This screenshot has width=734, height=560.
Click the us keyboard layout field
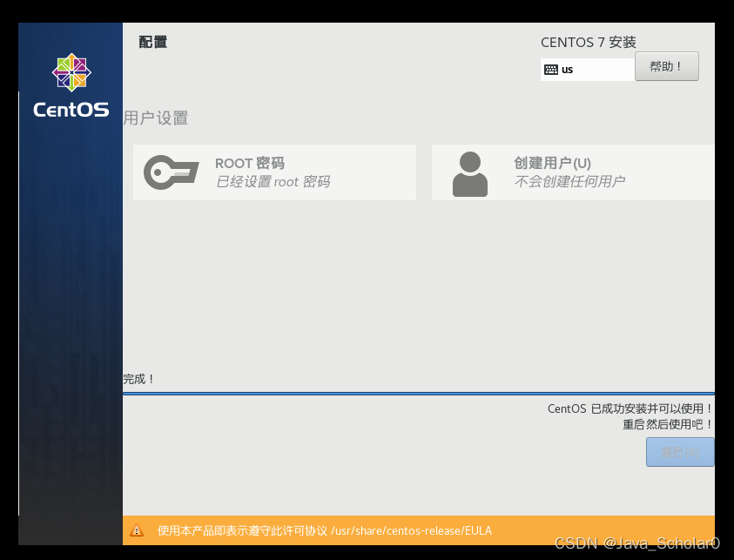(x=588, y=70)
